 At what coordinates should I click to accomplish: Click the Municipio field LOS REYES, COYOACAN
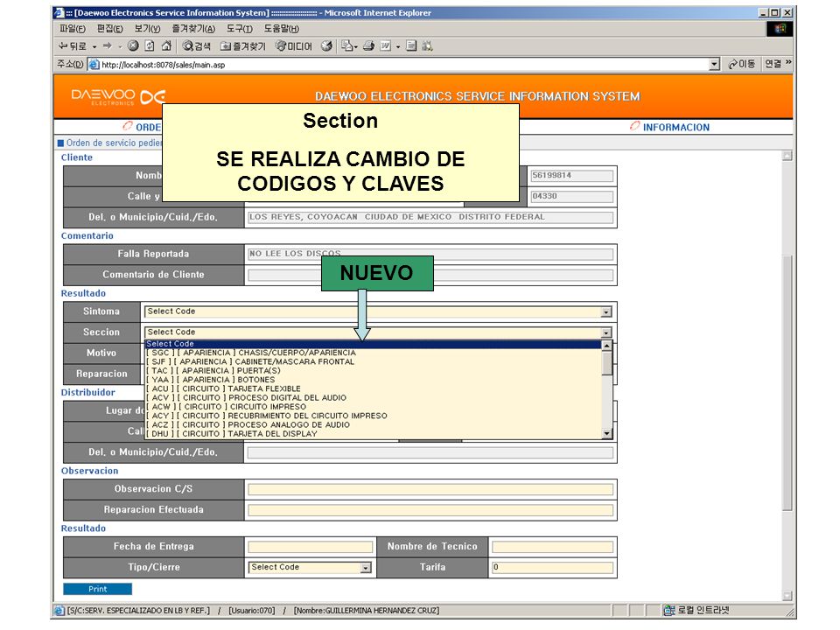[430, 218]
